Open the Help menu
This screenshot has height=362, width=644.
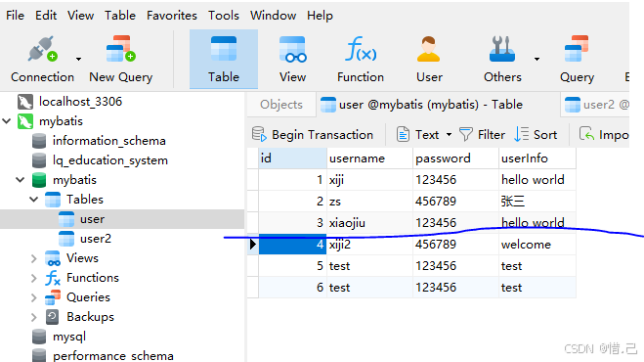coord(320,16)
